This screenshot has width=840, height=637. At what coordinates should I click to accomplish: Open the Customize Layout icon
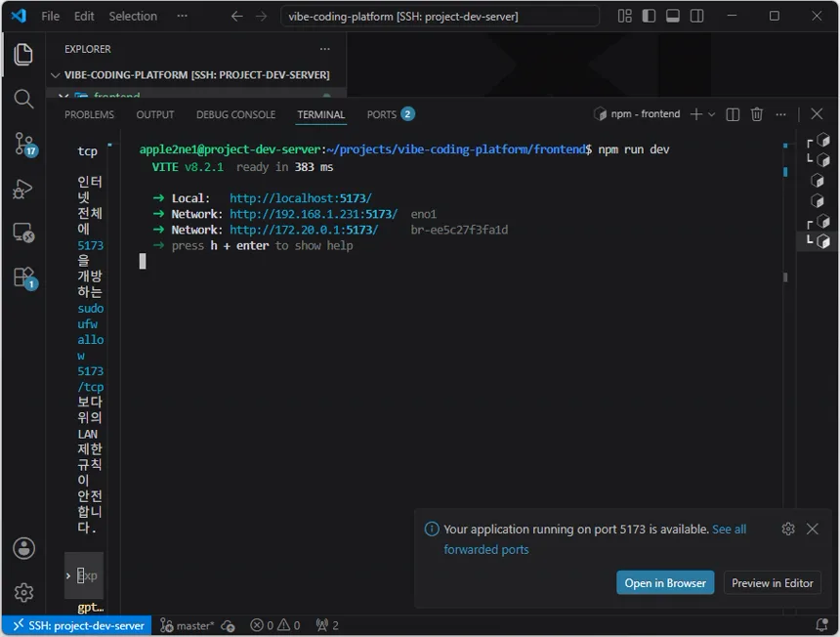625,16
